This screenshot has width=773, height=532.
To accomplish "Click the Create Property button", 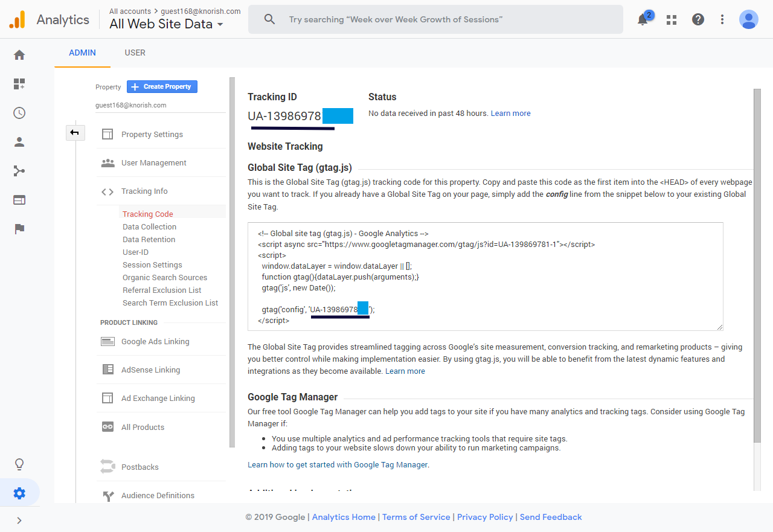I will pos(162,86).
